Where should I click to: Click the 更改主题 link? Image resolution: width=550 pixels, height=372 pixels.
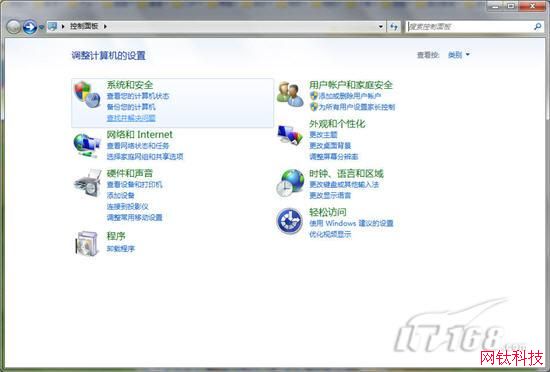pos(323,135)
